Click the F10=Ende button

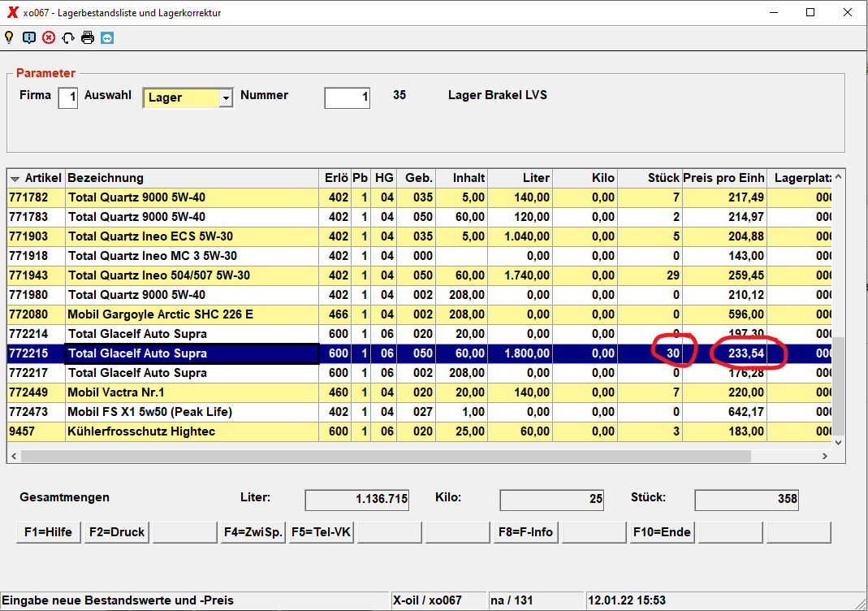pos(662,532)
